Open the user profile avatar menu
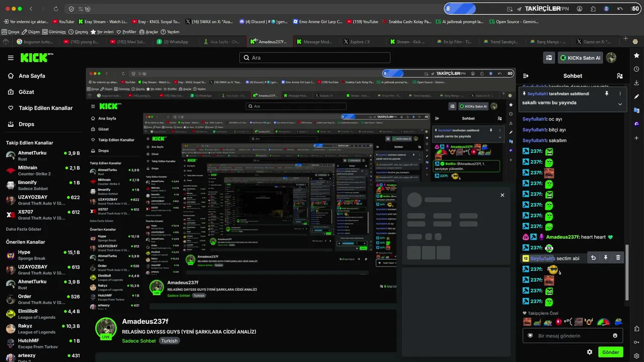The height and width of the screenshot is (362, 644). point(611,58)
